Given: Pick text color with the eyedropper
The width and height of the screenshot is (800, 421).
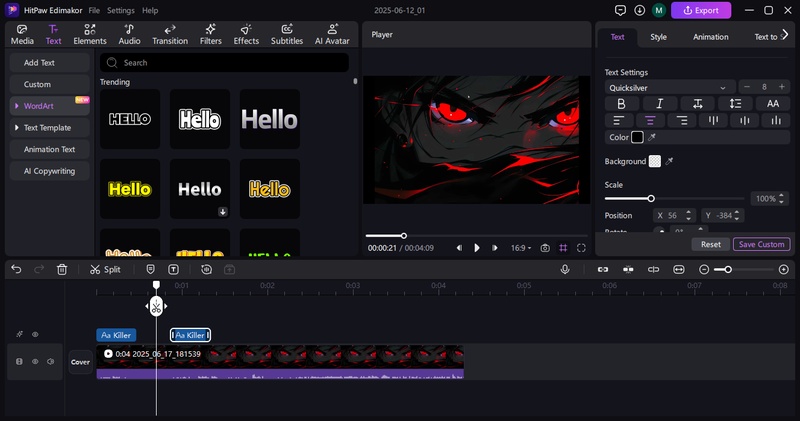Looking at the screenshot, I should 653,137.
